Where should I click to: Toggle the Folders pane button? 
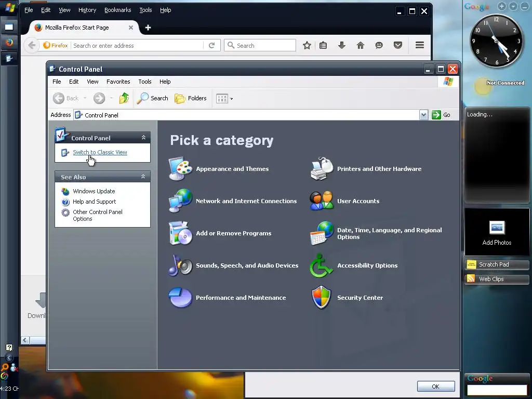pos(190,98)
